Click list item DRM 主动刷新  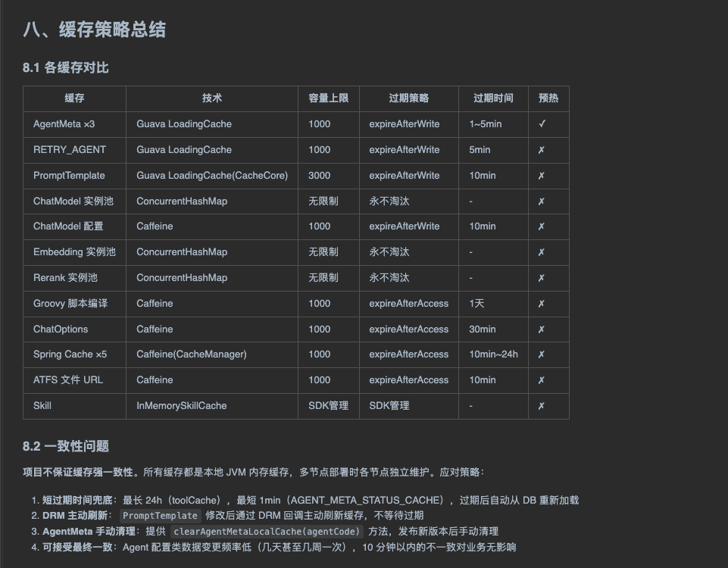[227, 516]
